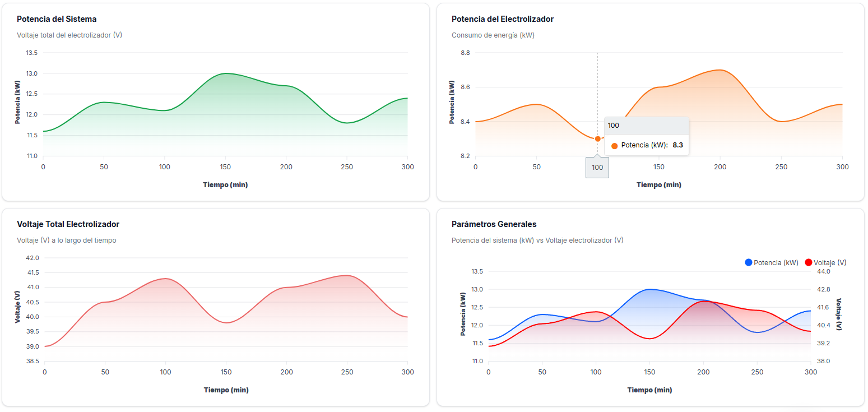
Task: Click the Consumo de energía (kW) subtitle
Action: click(493, 35)
